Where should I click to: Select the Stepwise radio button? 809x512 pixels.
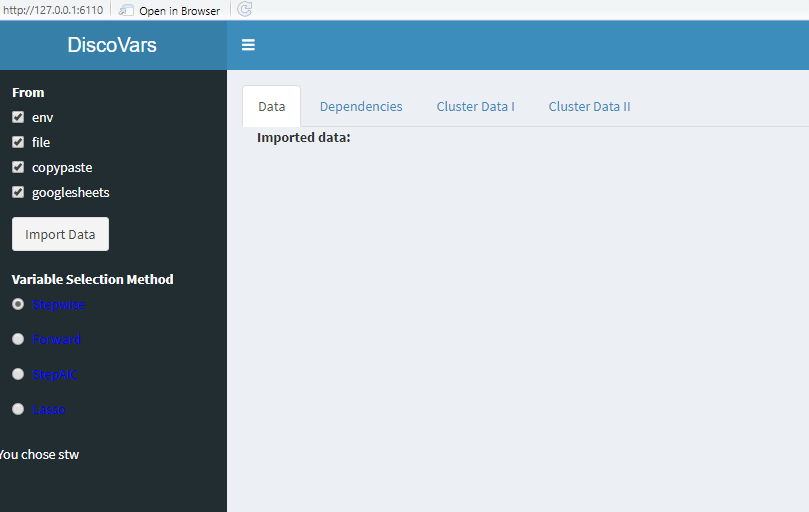(x=18, y=304)
